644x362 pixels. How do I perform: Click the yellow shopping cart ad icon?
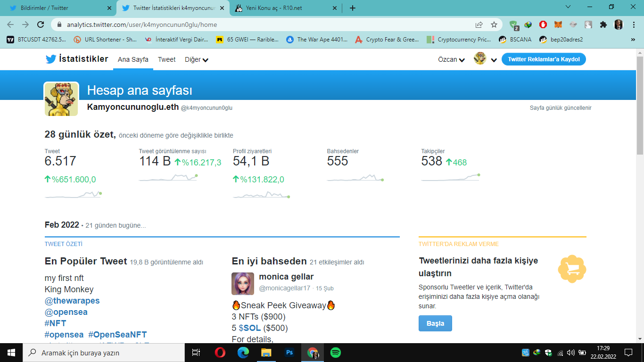[572, 269]
